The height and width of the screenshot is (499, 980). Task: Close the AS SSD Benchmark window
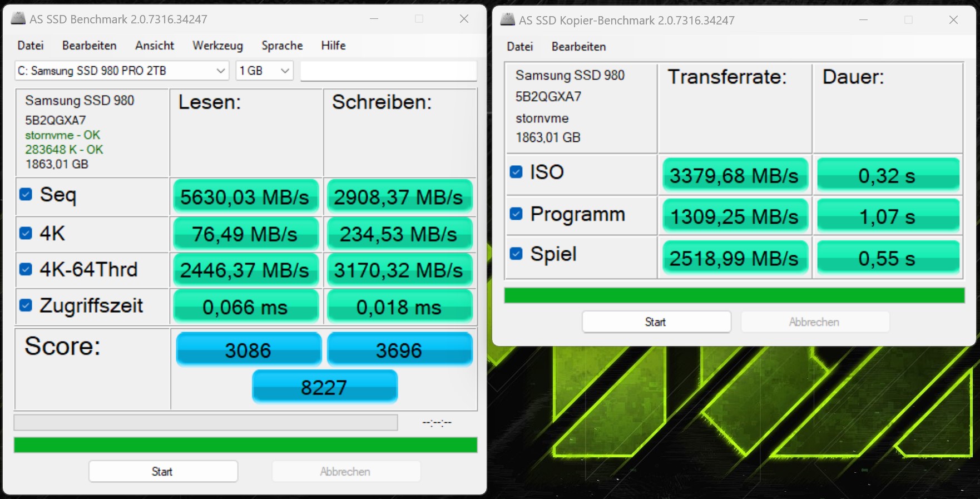pyautogui.click(x=464, y=19)
